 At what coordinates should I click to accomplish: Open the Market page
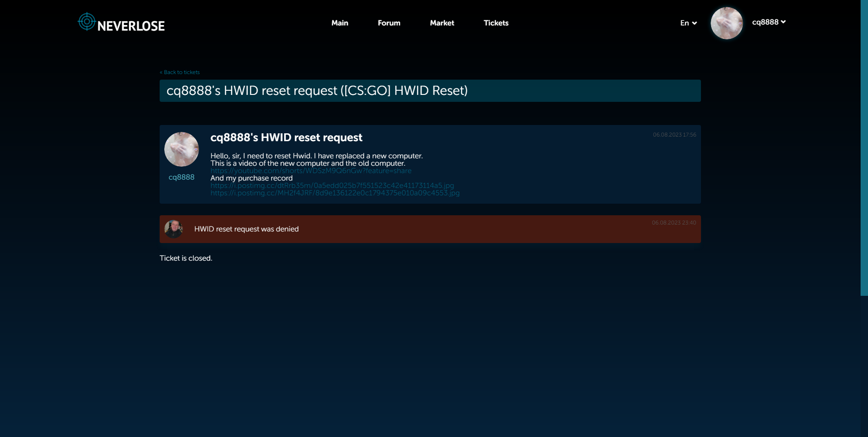point(442,23)
